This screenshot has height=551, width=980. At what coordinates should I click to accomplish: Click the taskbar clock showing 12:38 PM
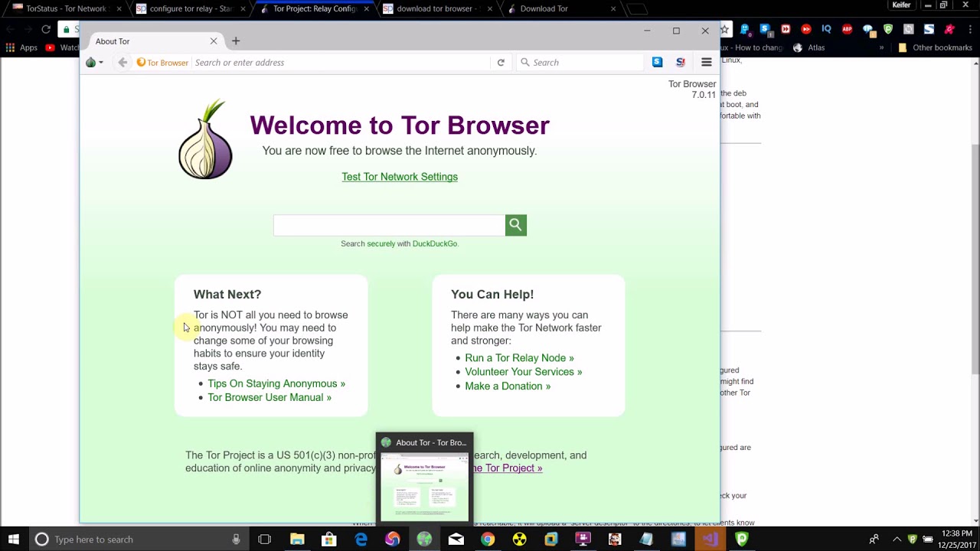pyautogui.click(x=957, y=539)
